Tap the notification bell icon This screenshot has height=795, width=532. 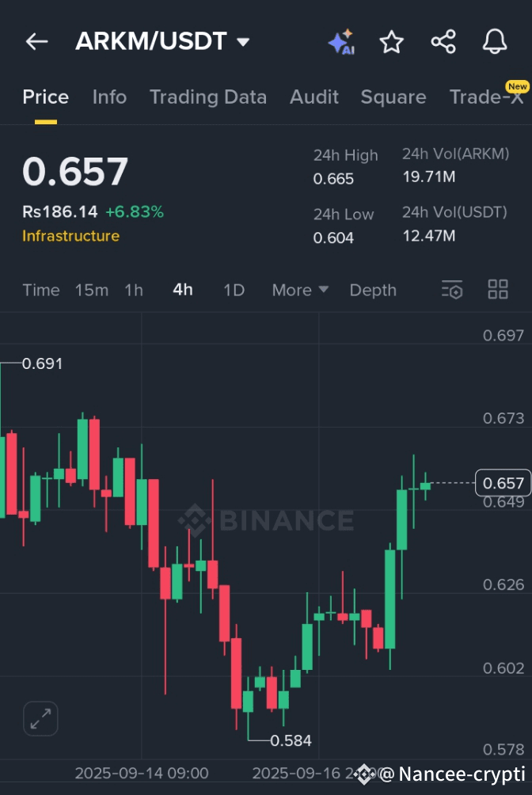tap(495, 41)
